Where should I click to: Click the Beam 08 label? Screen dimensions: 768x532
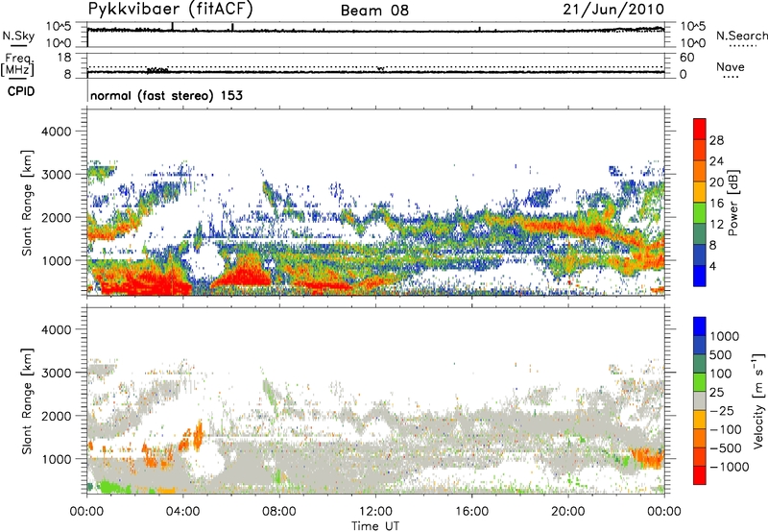coord(374,11)
